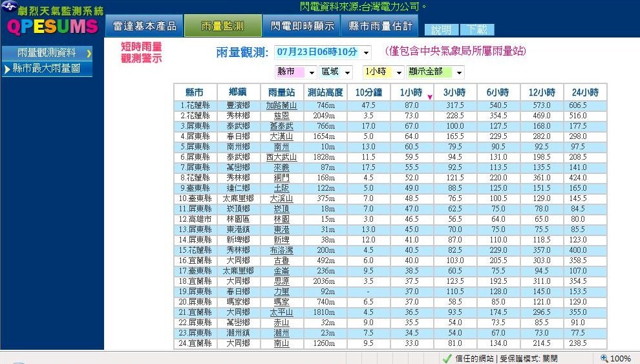
Task: Expand the 縣市 filter dropdown
Action: pos(311,72)
